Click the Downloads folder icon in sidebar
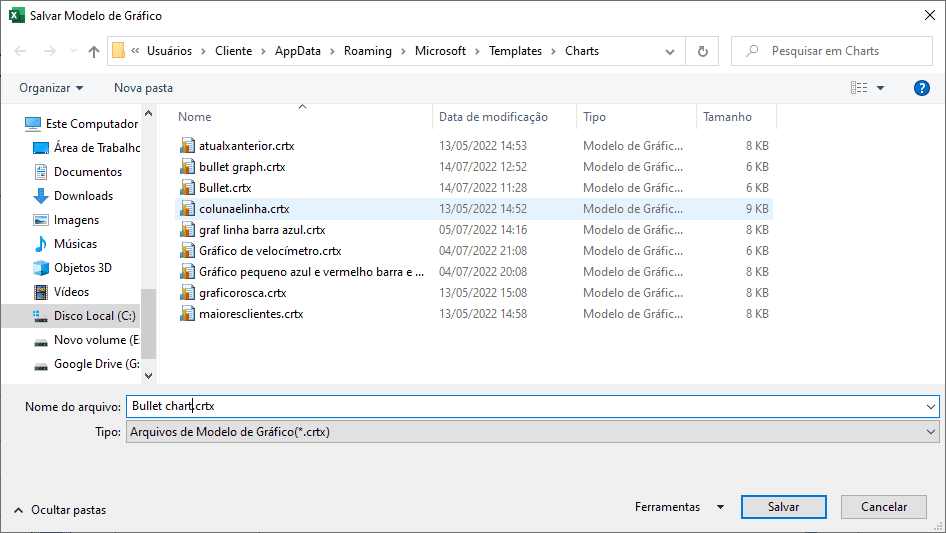Screen dimensions: 946x533 coord(41,196)
